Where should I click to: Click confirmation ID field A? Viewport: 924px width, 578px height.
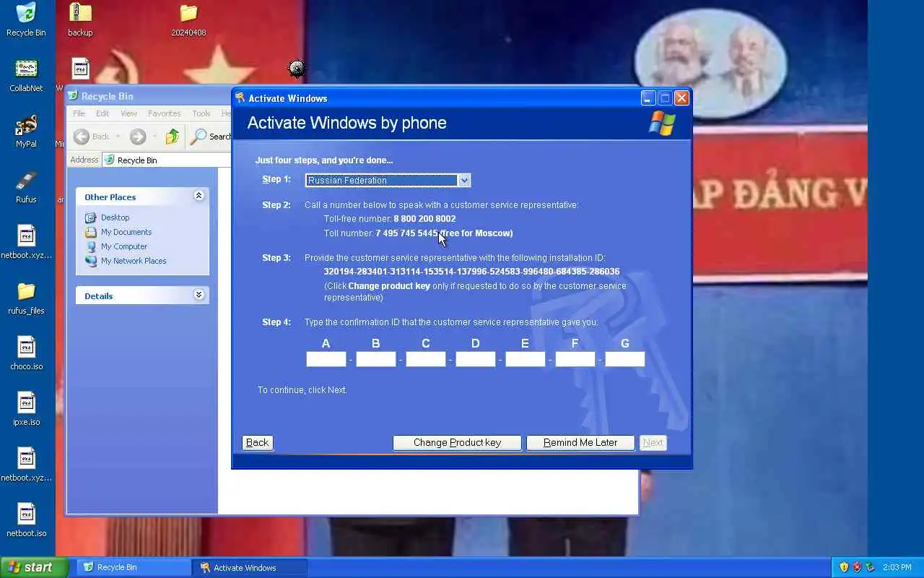coord(326,359)
